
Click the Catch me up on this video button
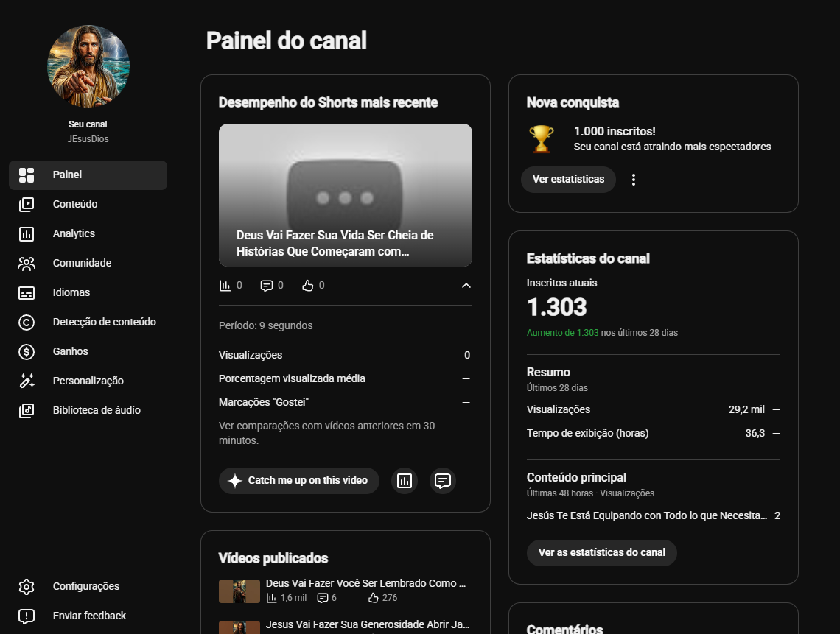point(299,481)
